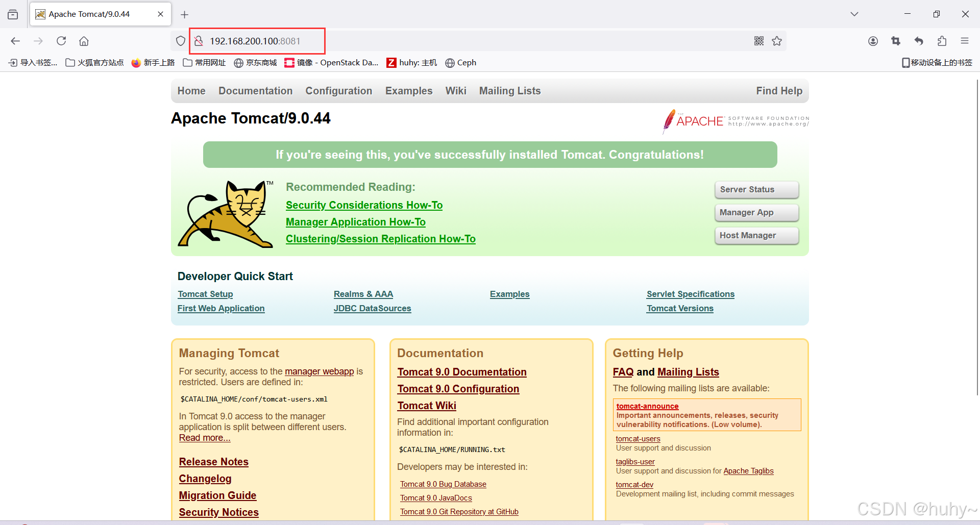
Task: Reload the Tomcat page
Action: coord(61,41)
